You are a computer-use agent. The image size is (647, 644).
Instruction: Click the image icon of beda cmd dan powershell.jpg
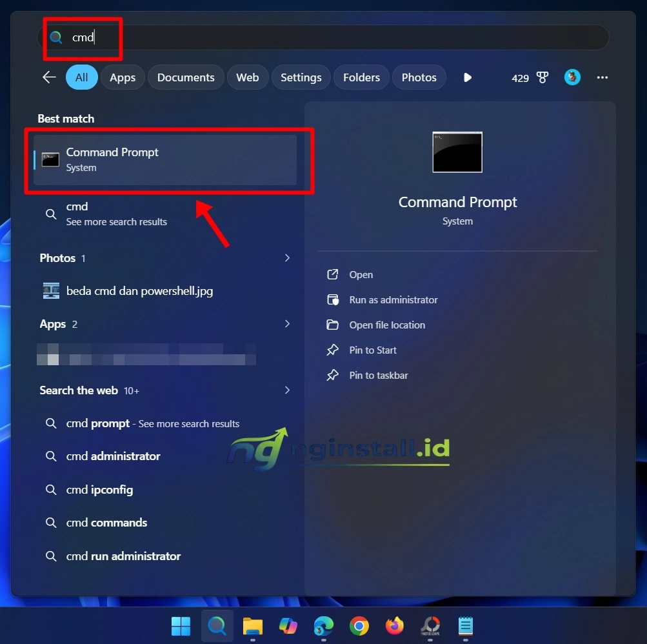(51, 291)
